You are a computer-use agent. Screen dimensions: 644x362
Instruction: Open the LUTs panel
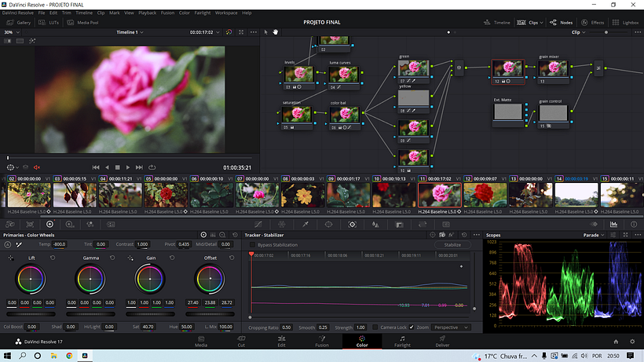pyautogui.click(x=49, y=23)
